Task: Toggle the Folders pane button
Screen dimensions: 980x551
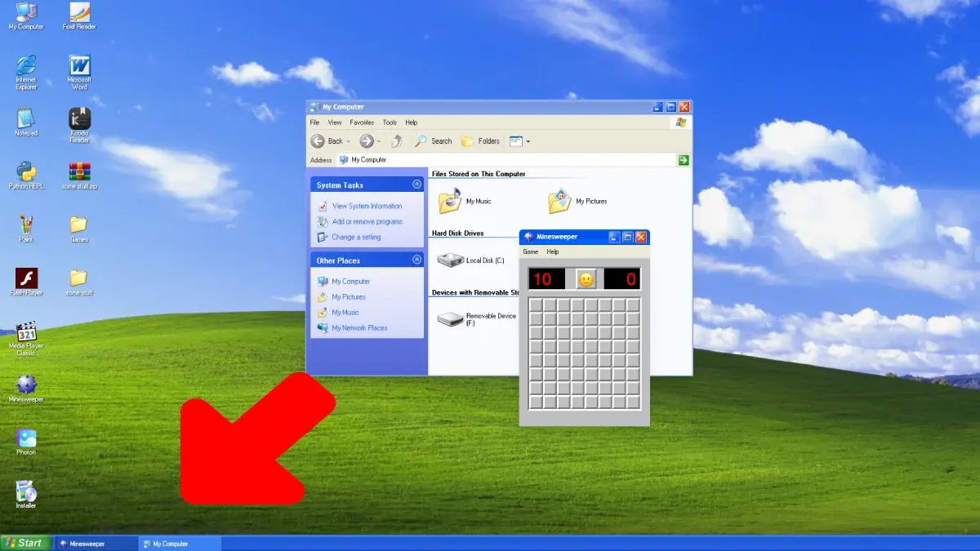Action: pos(480,141)
